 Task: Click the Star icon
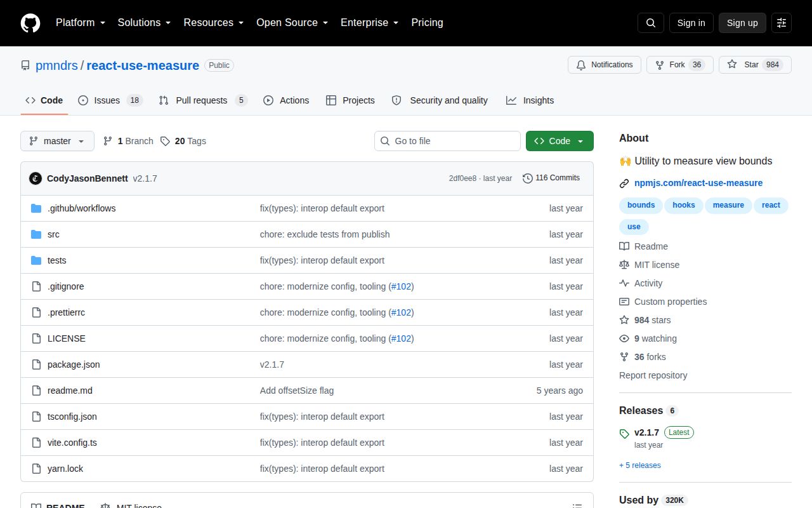(732, 65)
